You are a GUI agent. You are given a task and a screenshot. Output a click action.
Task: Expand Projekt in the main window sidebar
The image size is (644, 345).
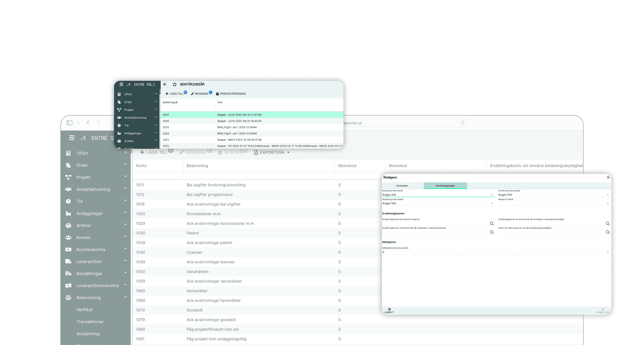click(x=125, y=176)
